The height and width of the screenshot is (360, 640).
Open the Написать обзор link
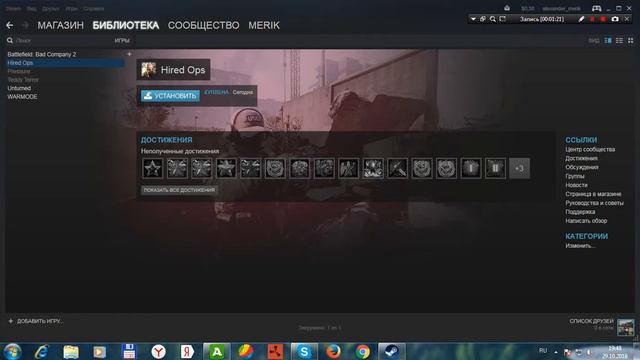point(586,221)
